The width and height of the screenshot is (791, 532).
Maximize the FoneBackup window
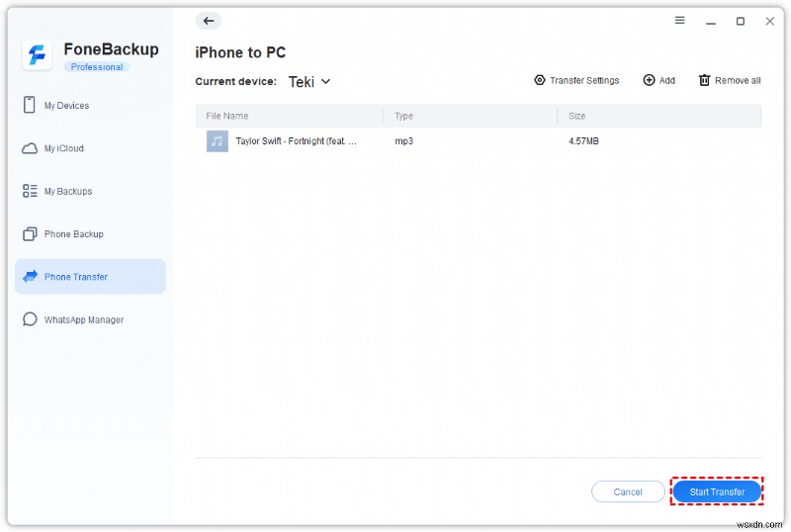pyautogui.click(x=740, y=21)
